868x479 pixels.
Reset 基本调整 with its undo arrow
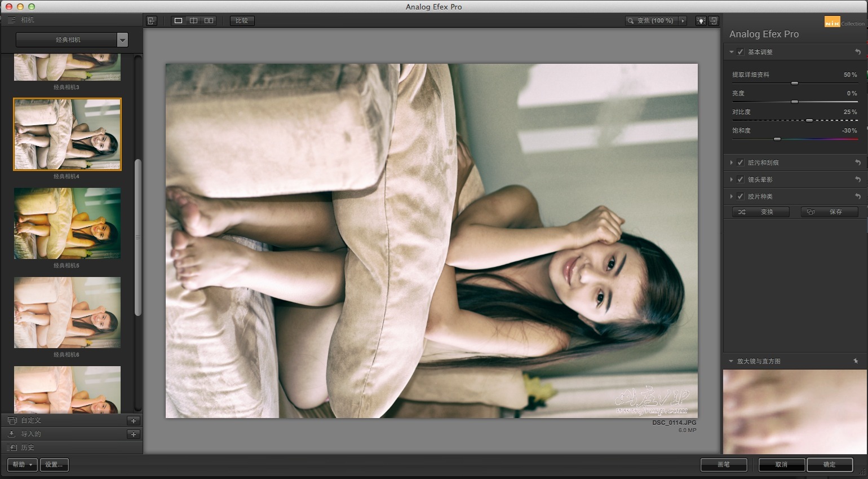click(857, 52)
